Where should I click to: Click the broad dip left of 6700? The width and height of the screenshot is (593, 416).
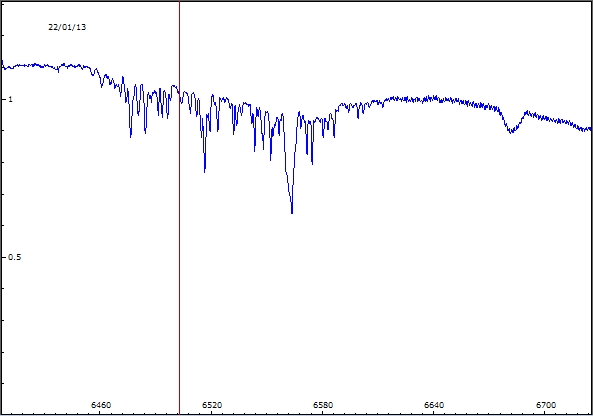[x=511, y=130]
